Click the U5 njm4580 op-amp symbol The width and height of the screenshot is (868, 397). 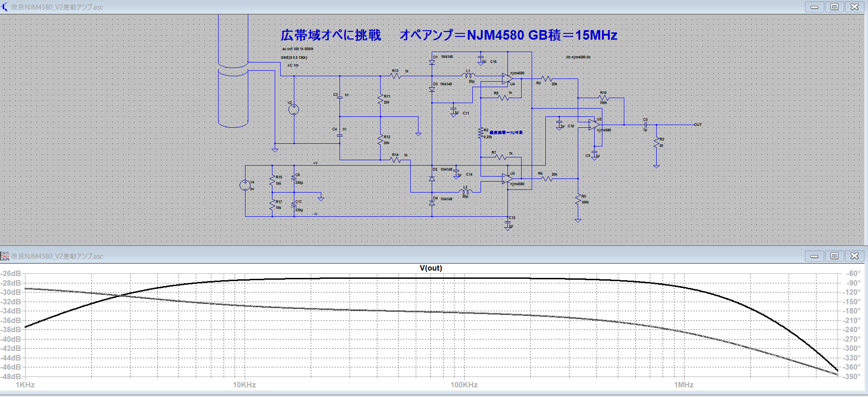pos(507,179)
